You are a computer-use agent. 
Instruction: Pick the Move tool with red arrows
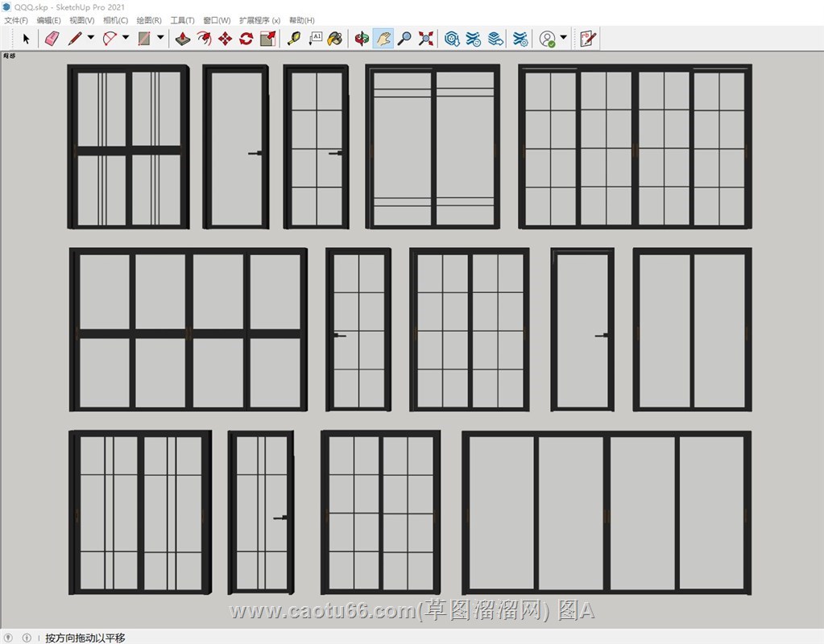[225, 39]
